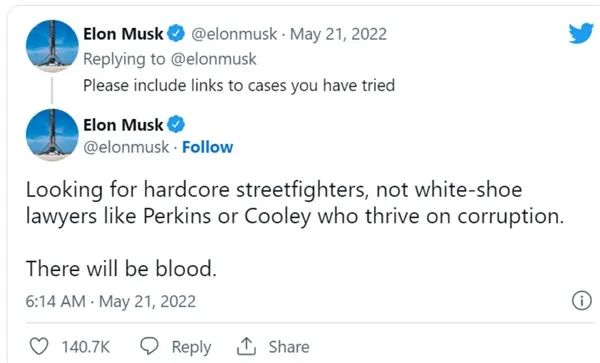Image resolution: width=600 pixels, height=363 pixels.
Task: Follow the @elonmusk account
Action: point(207,147)
